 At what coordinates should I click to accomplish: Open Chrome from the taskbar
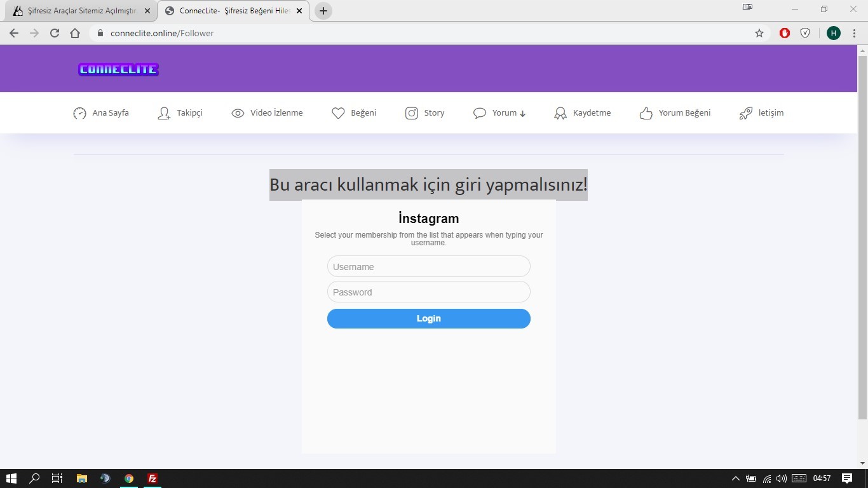tap(129, 478)
